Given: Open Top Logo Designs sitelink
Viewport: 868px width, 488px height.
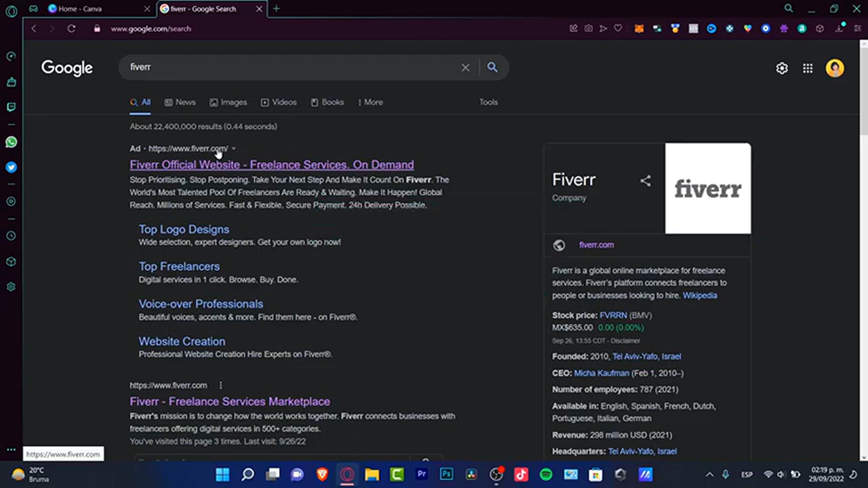Looking at the screenshot, I should (x=184, y=230).
